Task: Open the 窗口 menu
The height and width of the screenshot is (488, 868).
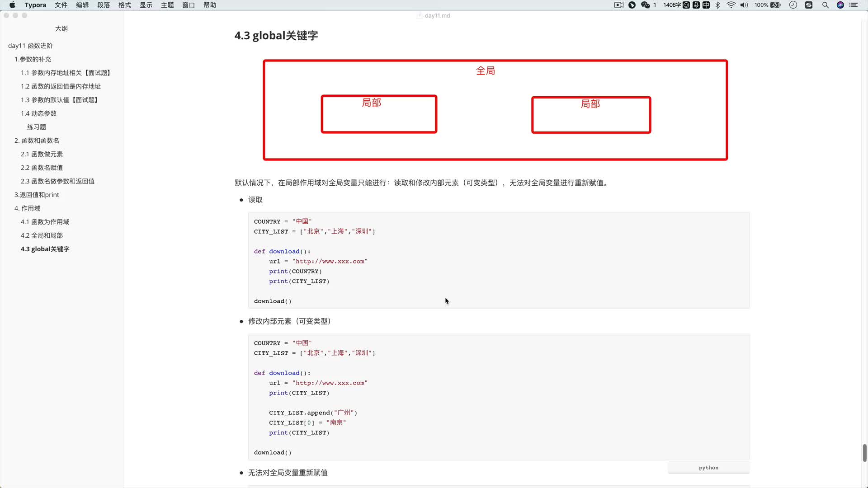Action: tap(189, 5)
